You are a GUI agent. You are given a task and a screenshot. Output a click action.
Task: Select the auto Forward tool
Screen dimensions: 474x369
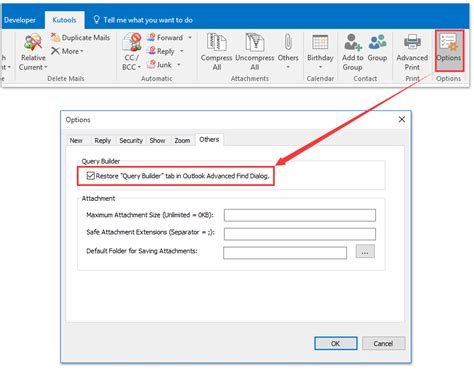(x=165, y=37)
